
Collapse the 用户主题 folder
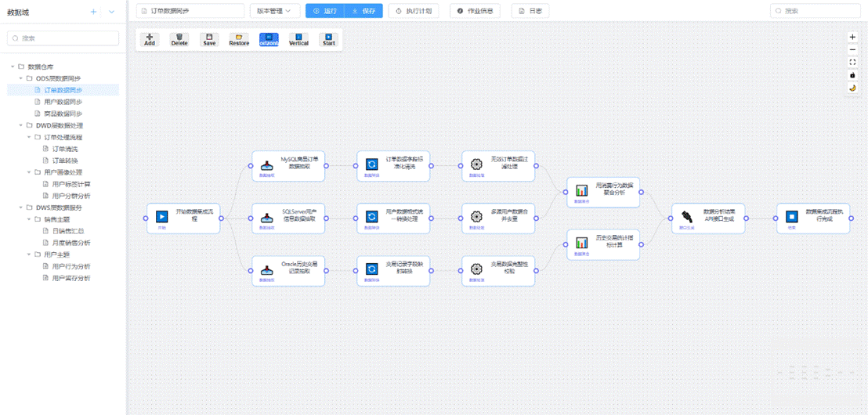[x=29, y=254]
